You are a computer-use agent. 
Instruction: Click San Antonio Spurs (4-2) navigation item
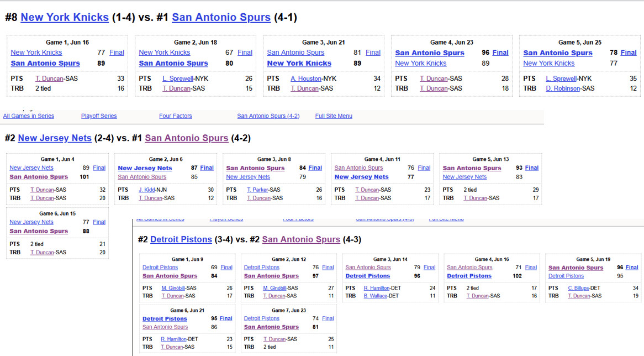(268, 116)
